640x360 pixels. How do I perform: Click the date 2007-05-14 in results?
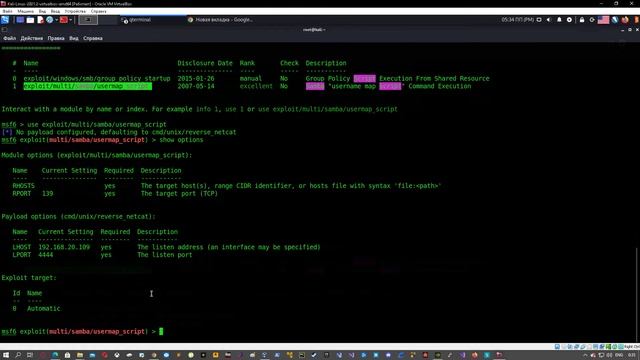(196, 86)
